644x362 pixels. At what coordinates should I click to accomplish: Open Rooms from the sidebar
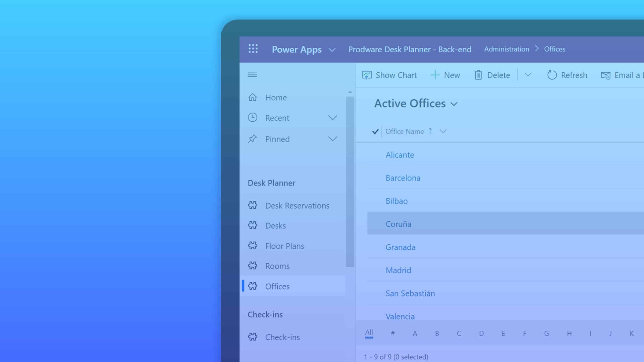click(277, 266)
